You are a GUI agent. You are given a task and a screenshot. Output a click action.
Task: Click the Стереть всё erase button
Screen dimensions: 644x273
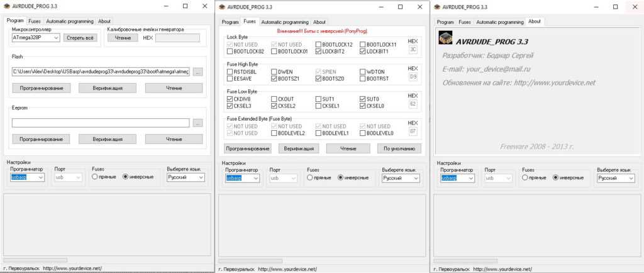(x=80, y=38)
